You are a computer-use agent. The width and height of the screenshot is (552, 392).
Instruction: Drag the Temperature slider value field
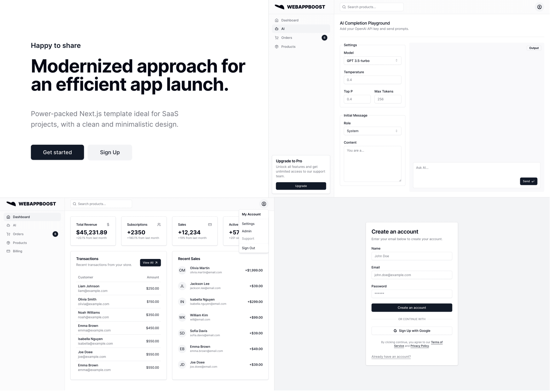tap(372, 80)
